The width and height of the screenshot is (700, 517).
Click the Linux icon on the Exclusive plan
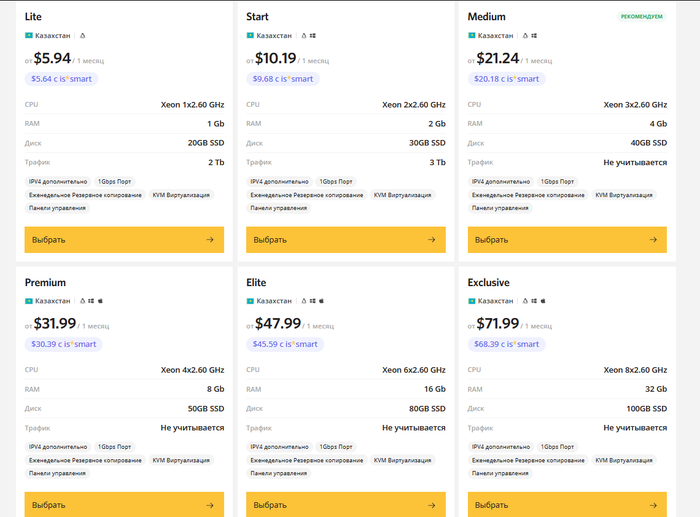click(x=526, y=300)
